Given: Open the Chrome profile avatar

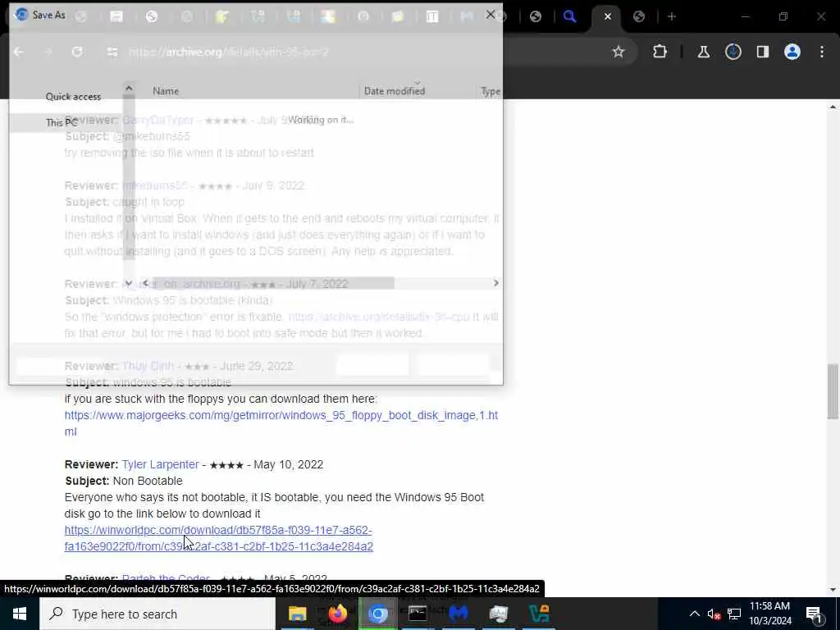Looking at the screenshot, I should pos(792,52).
